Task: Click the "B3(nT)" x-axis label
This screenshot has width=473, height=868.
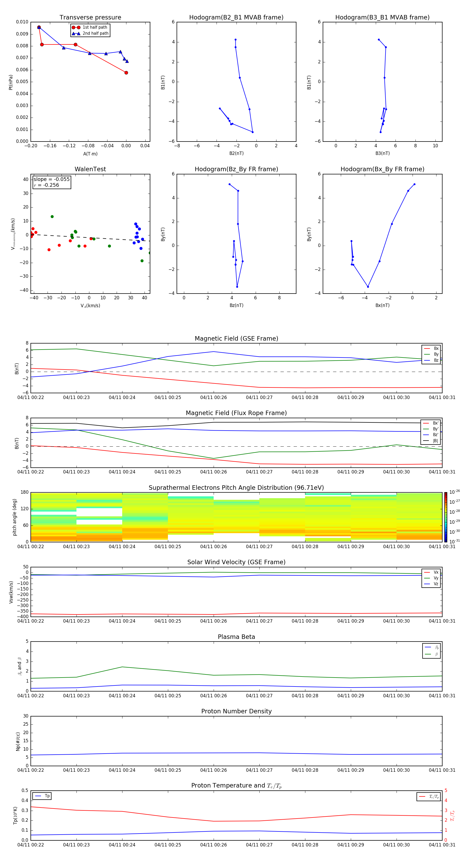Action: click(x=382, y=153)
